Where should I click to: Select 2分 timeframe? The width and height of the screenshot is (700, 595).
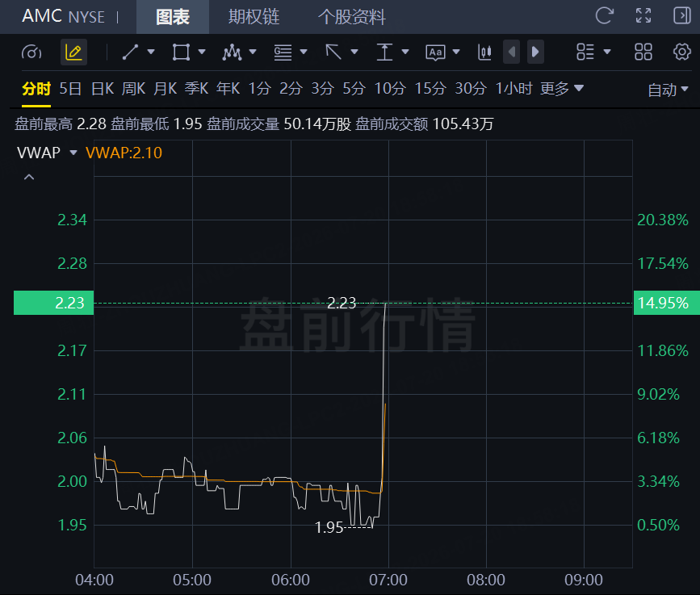tap(291, 88)
